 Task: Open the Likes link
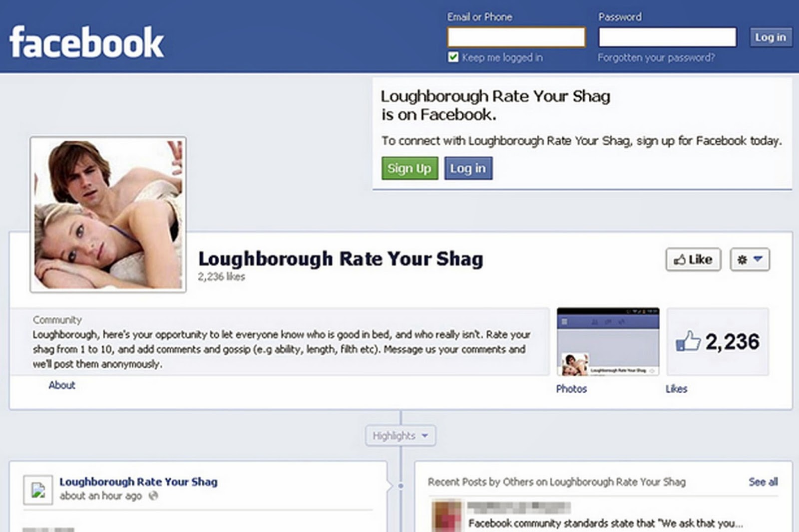677,389
